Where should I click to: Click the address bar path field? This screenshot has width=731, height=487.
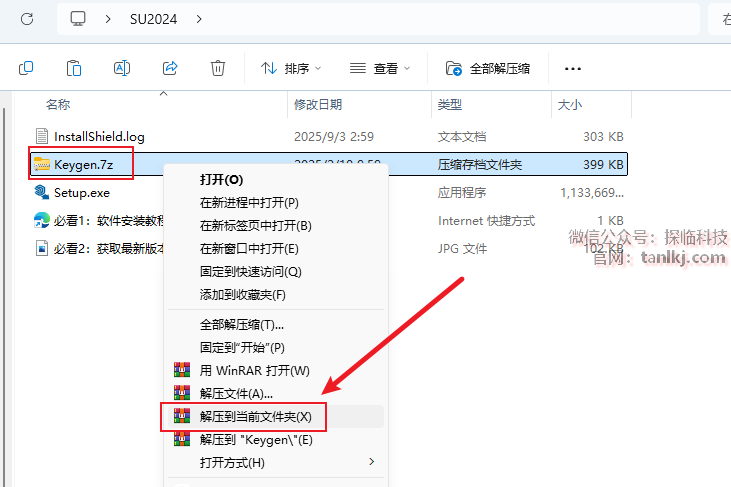(x=378, y=19)
